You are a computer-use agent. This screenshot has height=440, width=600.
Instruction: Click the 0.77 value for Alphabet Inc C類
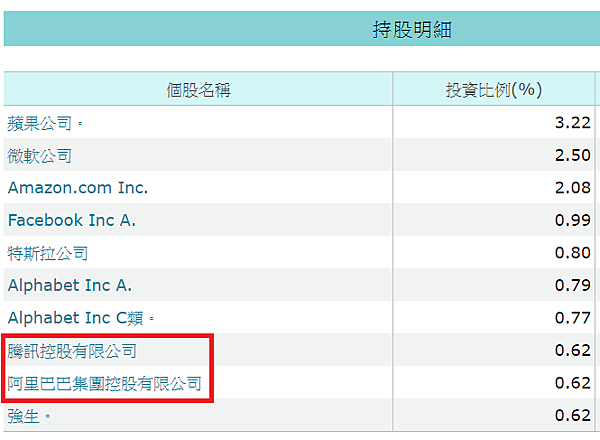(x=572, y=318)
